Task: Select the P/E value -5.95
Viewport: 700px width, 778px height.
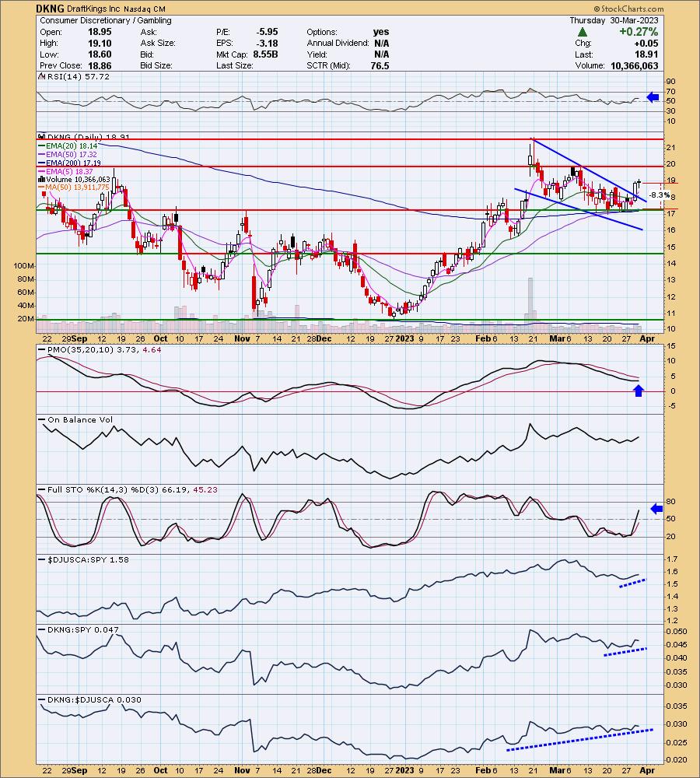Action: [x=267, y=32]
